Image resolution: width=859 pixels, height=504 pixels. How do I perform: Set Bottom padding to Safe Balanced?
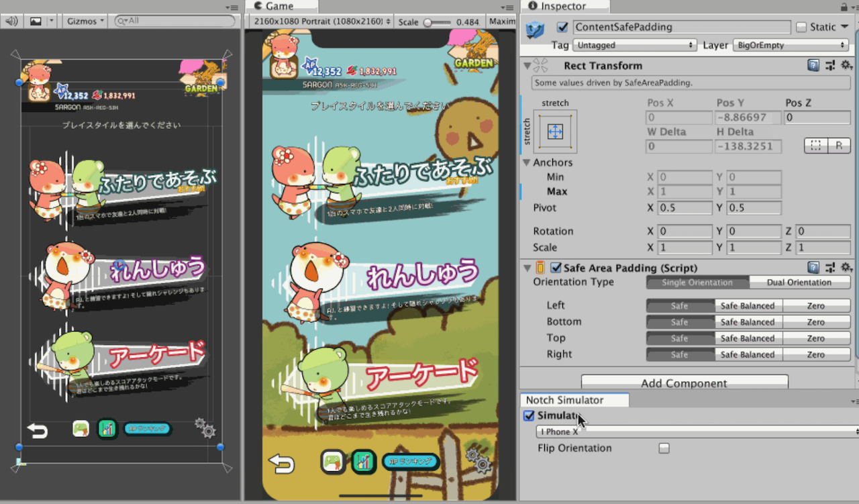[748, 321]
